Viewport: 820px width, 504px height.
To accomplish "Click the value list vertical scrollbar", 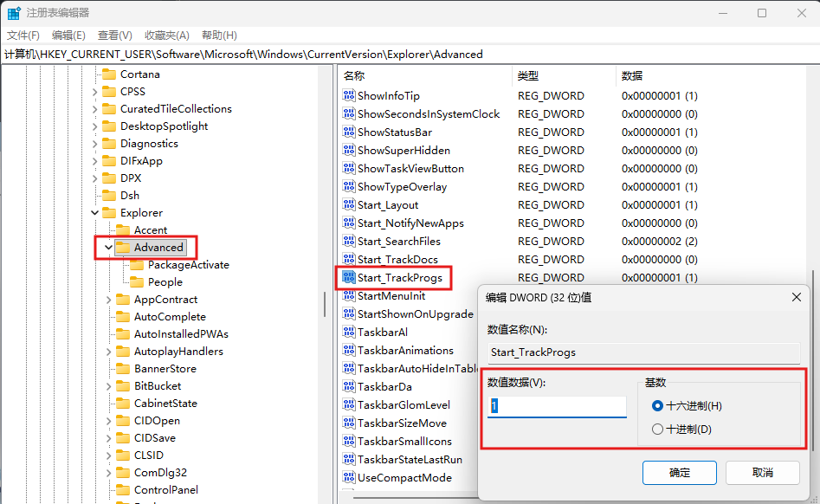I will click(x=815, y=361).
